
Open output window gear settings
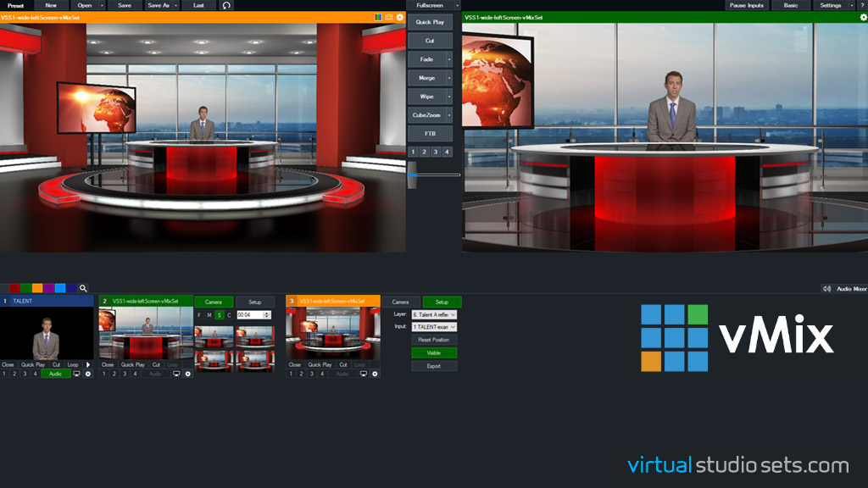coord(863,18)
